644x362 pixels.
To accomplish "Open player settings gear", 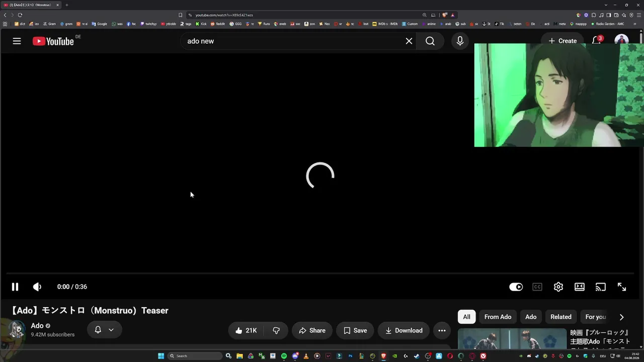I will [558, 287].
